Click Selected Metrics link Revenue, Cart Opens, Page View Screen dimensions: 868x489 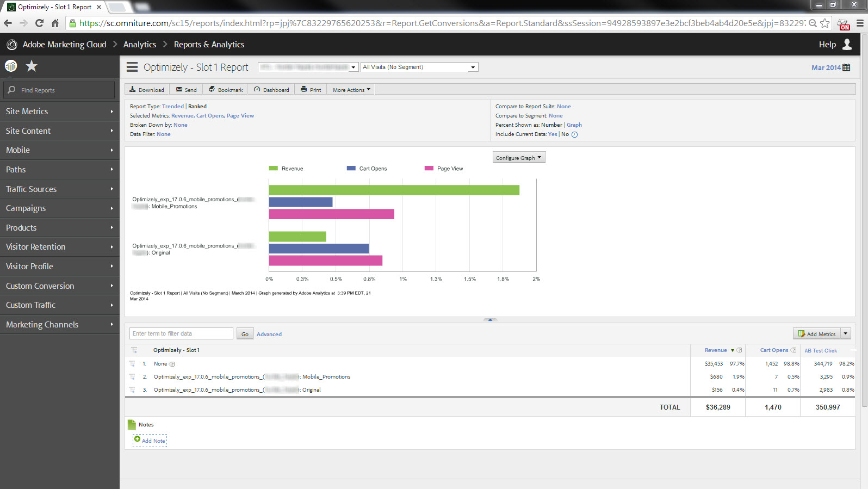pos(213,116)
